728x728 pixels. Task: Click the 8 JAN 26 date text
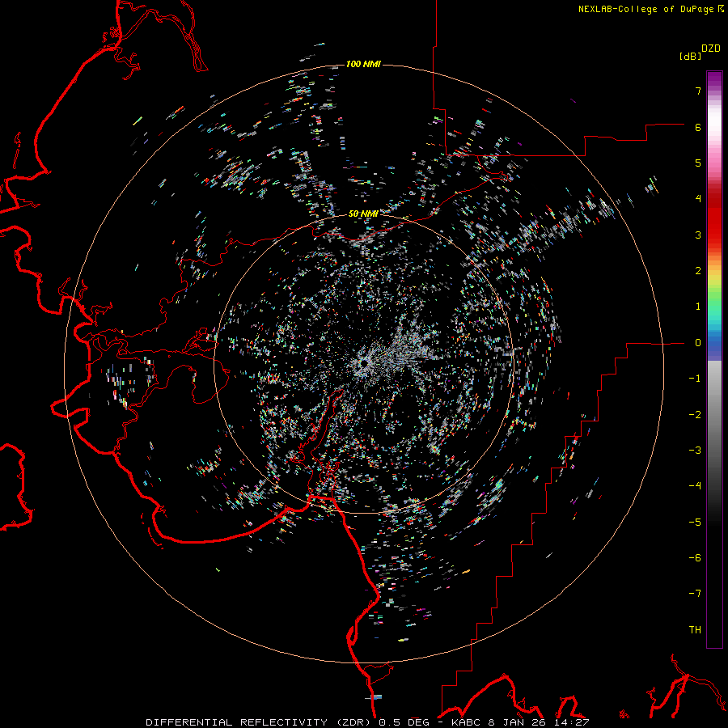pos(517,722)
